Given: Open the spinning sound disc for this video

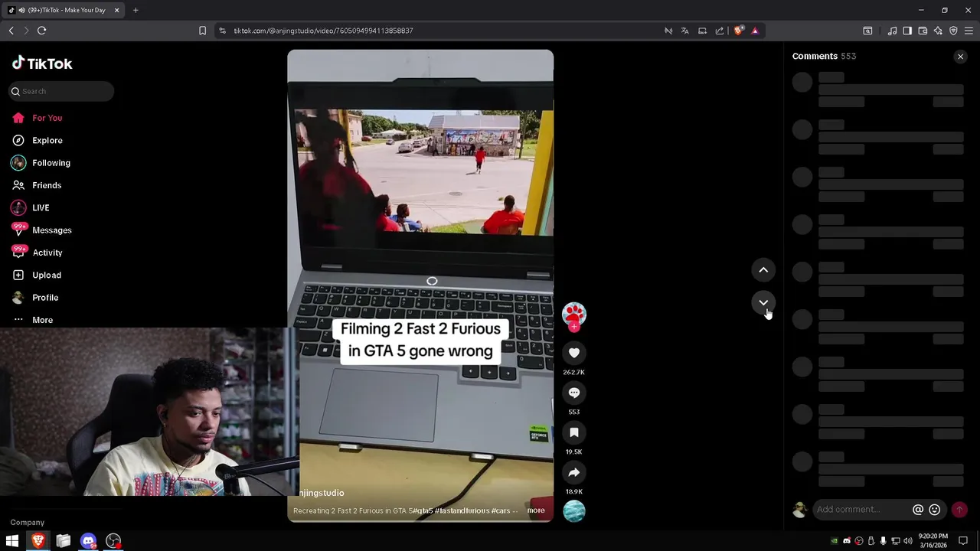Looking at the screenshot, I should click(x=574, y=511).
